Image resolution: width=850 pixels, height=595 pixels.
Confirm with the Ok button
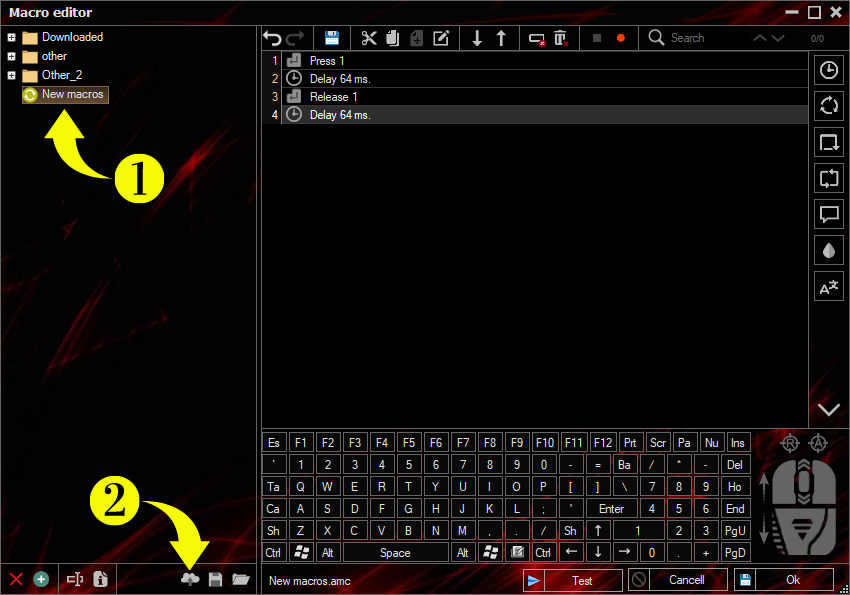click(783, 580)
